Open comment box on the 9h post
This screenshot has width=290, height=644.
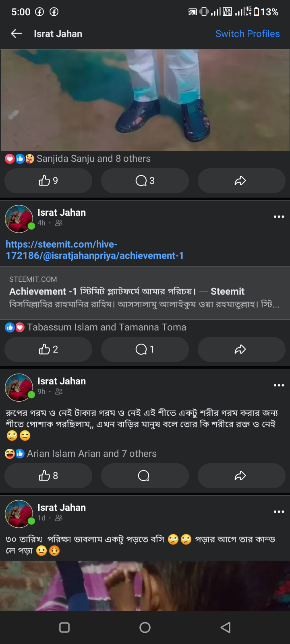pos(145,476)
